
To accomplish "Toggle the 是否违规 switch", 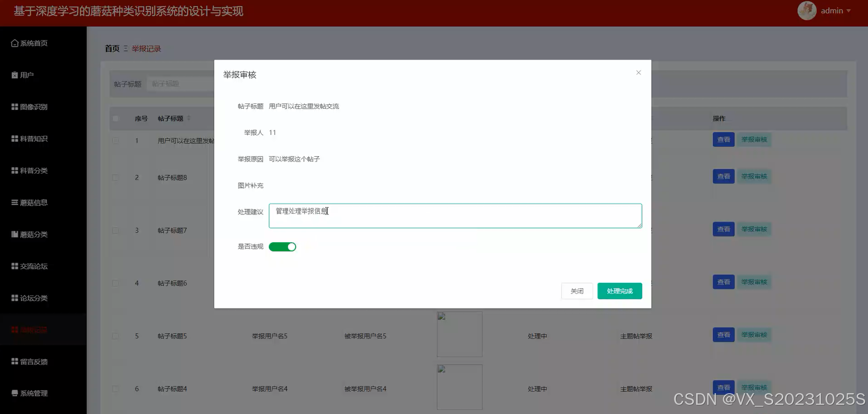I will 283,247.
